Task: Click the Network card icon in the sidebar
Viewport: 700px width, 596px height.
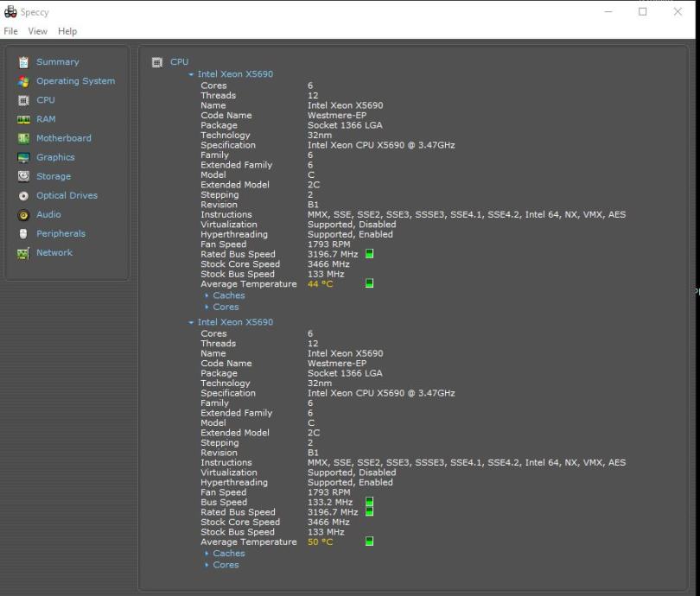Action: [x=23, y=253]
